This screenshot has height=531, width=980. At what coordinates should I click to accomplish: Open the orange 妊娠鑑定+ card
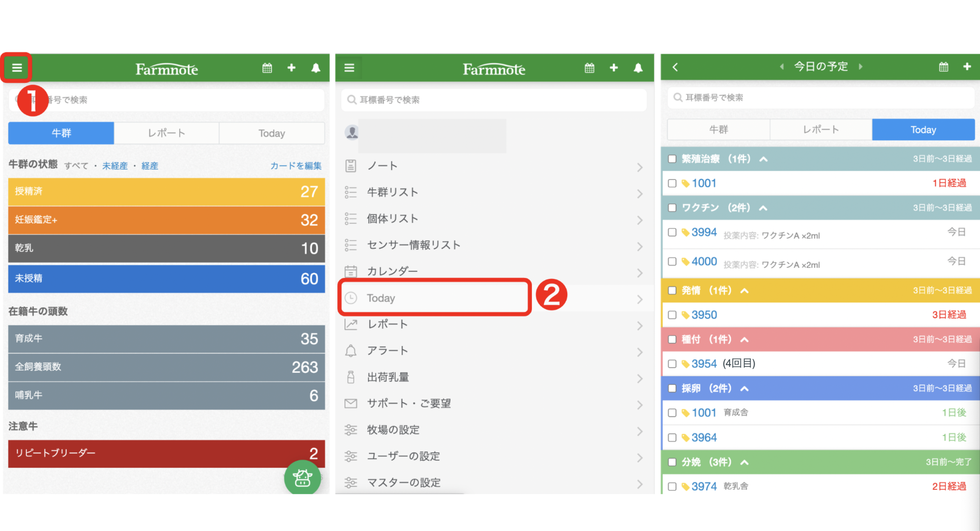click(x=167, y=220)
